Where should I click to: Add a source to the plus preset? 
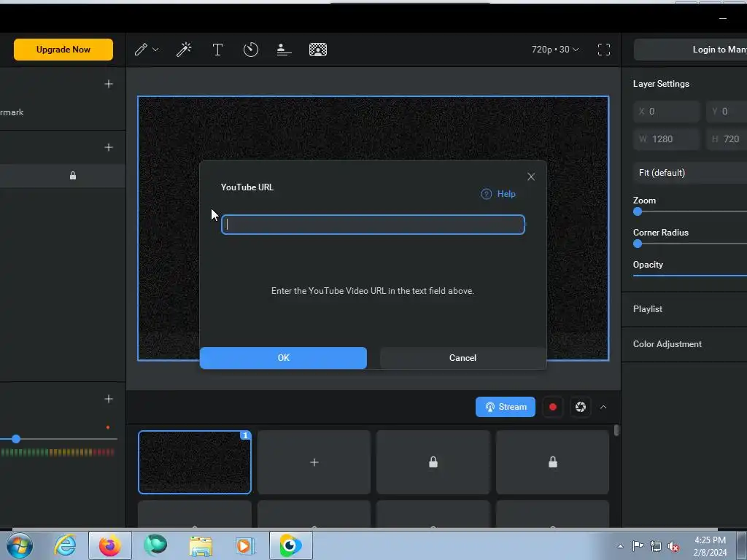tap(314, 462)
